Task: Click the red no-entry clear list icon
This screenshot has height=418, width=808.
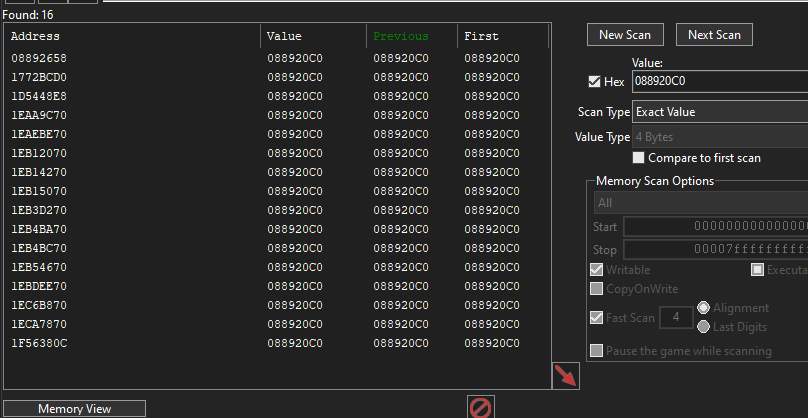Action: pos(481,408)
